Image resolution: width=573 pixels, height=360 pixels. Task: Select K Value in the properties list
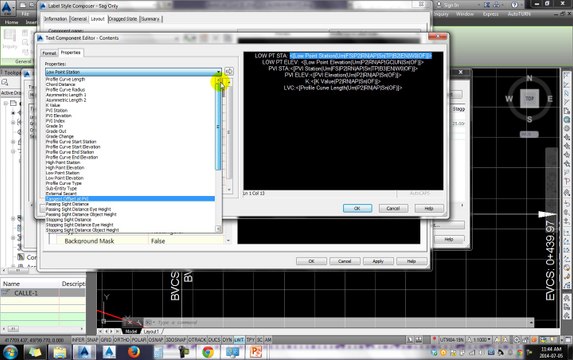[130, 105]
